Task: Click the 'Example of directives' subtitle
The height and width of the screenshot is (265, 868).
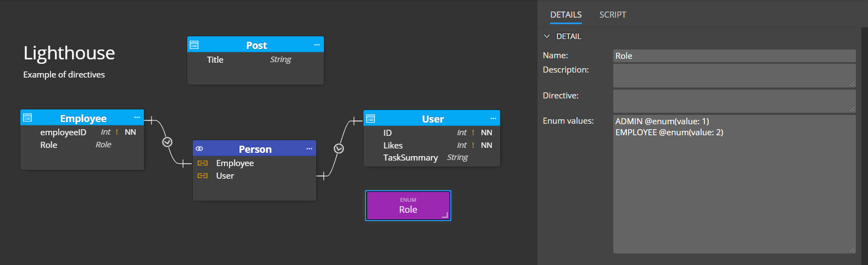Action: (64, 75)
